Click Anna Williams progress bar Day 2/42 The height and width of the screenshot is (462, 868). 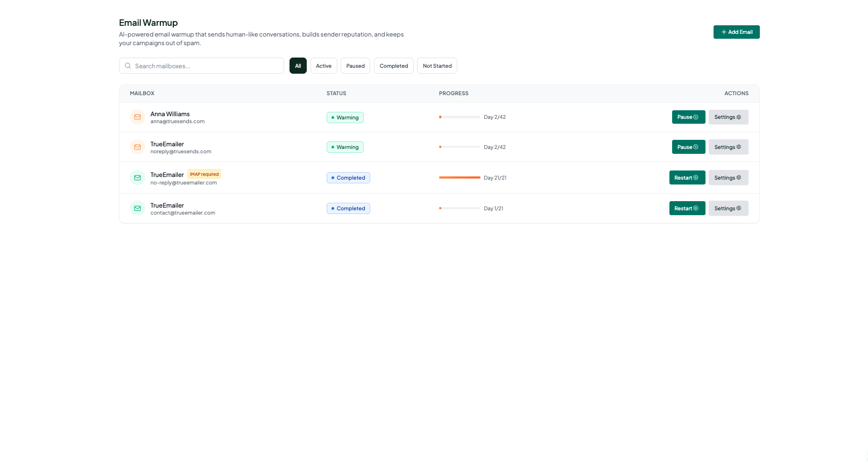(460, 117)
